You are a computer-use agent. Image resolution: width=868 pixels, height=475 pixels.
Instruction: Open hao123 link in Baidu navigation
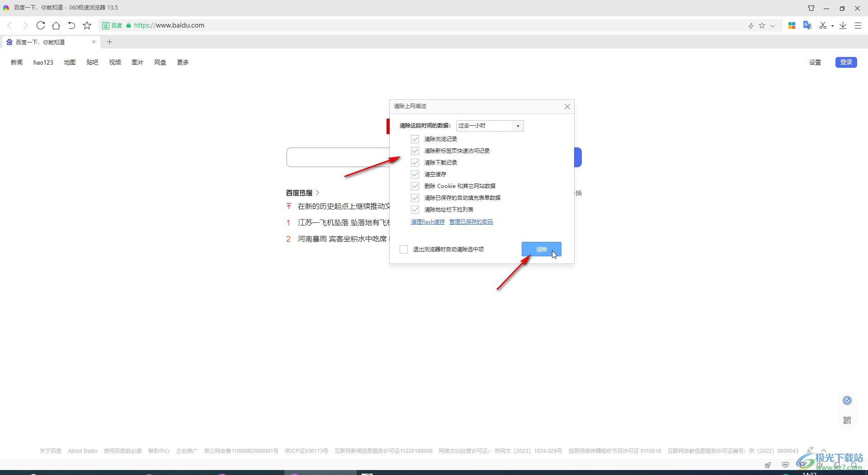[43, 62]
